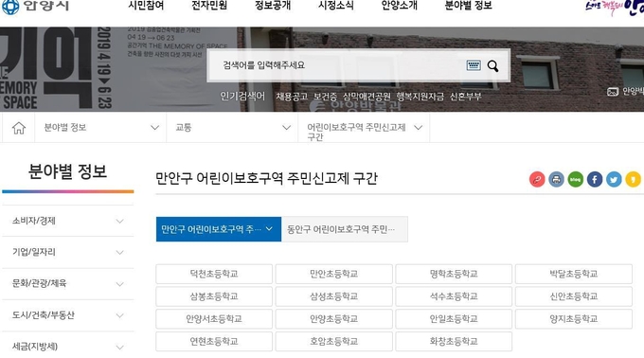This screenshot has width=644, height=358.
Task: Expand 문화/관광/체육 sidebar section
Action: pyautogui.click(x=68, y=284)
